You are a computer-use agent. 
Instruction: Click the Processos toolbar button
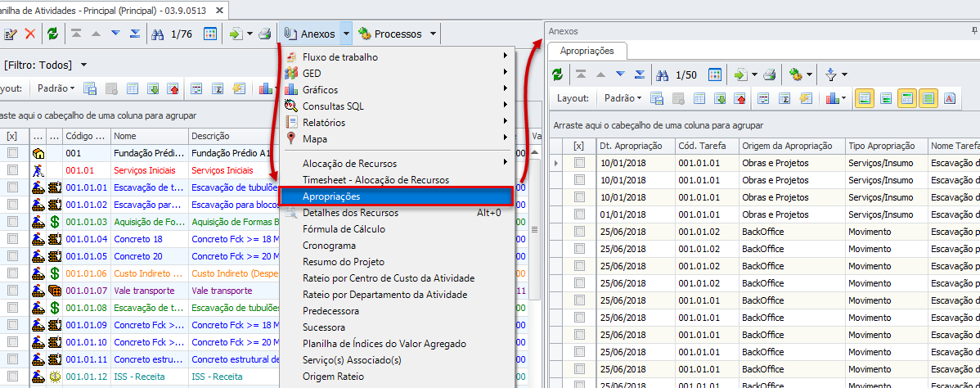tap(391, 34)
